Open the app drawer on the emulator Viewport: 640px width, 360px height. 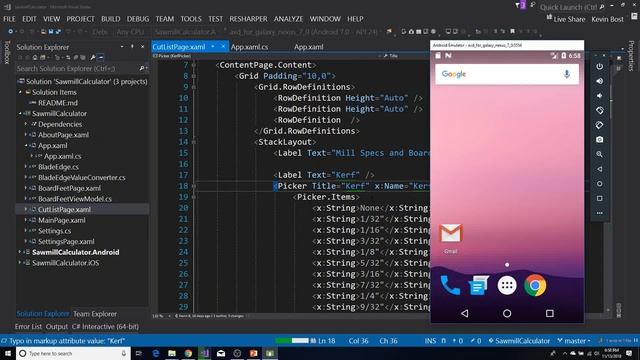507,285
